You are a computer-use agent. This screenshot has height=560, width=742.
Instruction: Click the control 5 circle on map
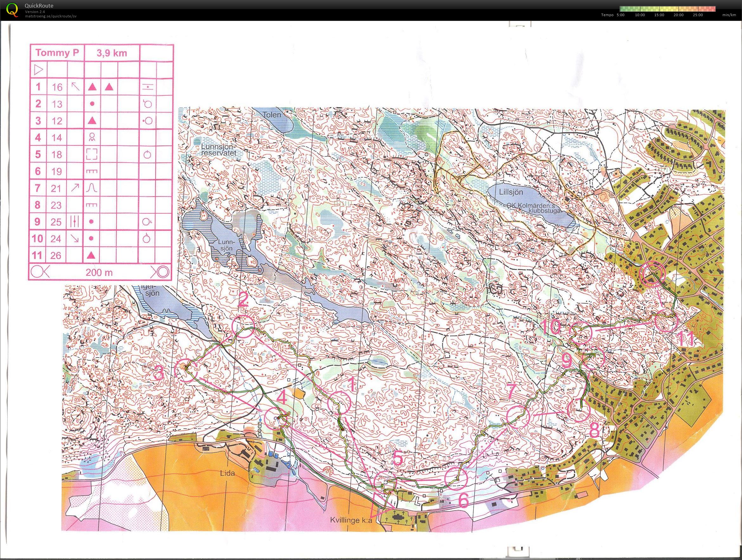coord(385,482)
